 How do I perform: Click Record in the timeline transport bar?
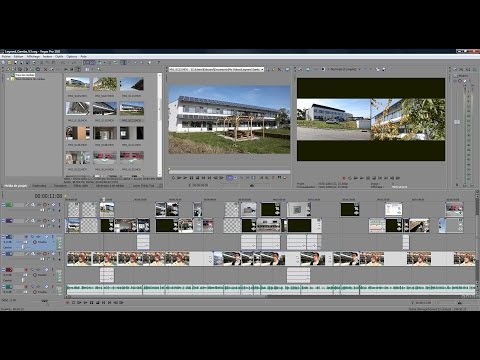point(67,302)
